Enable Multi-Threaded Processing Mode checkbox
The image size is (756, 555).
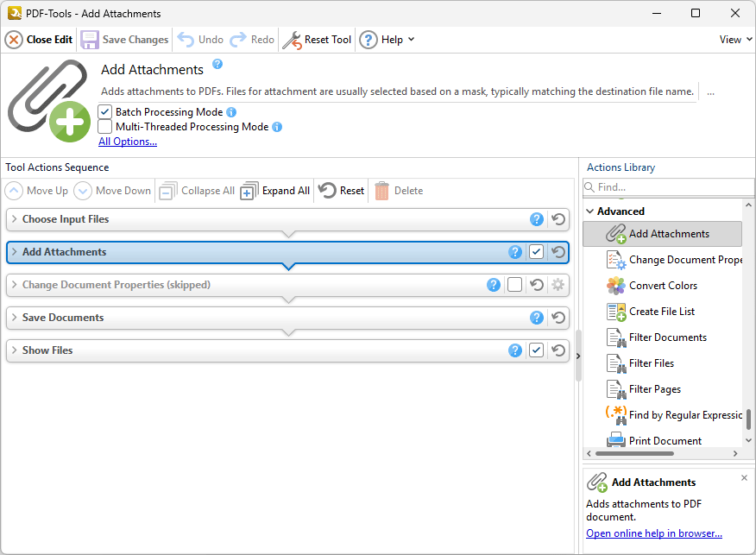(x=105, y=127)
